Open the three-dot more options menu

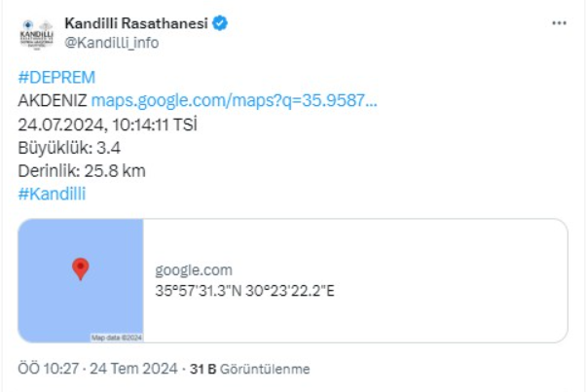click(x=558, y=23)
